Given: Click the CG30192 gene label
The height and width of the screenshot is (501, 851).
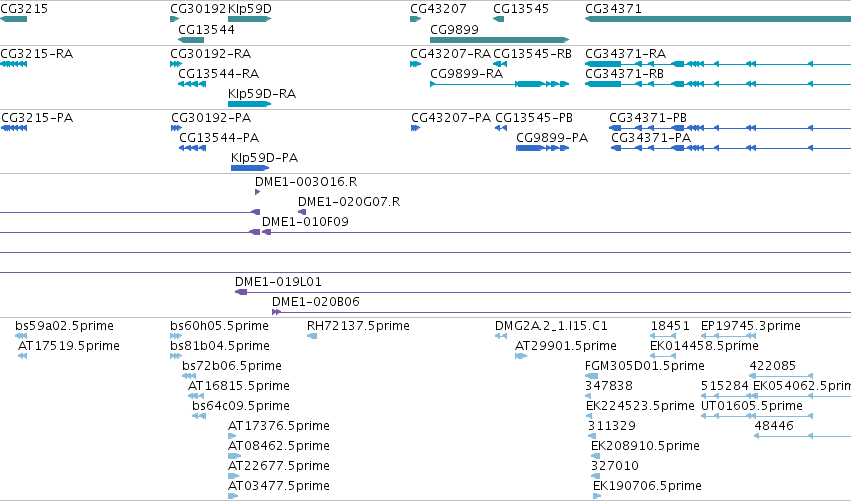Looking at the screenshot, I should coord(198,9).
